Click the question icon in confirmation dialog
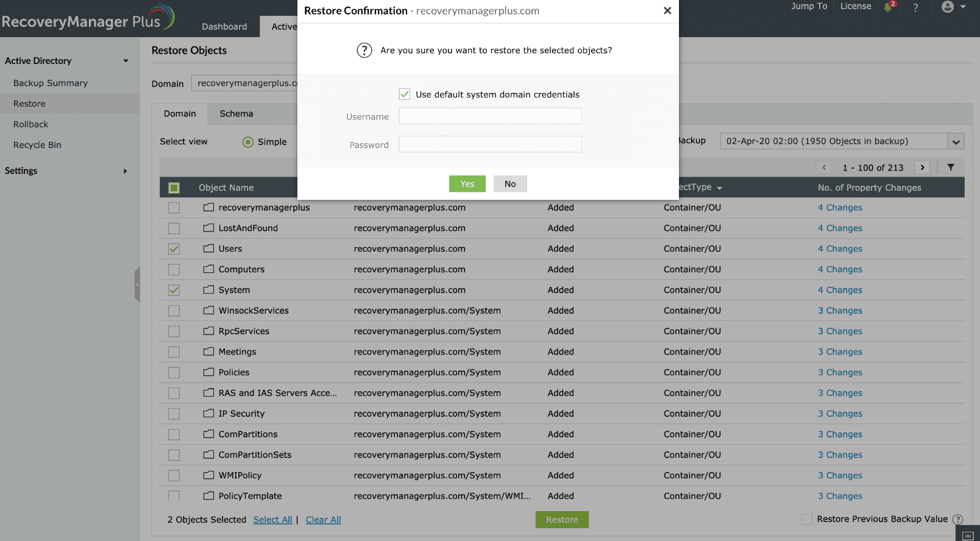Screen dimensions: 980x541 [364, 51]
